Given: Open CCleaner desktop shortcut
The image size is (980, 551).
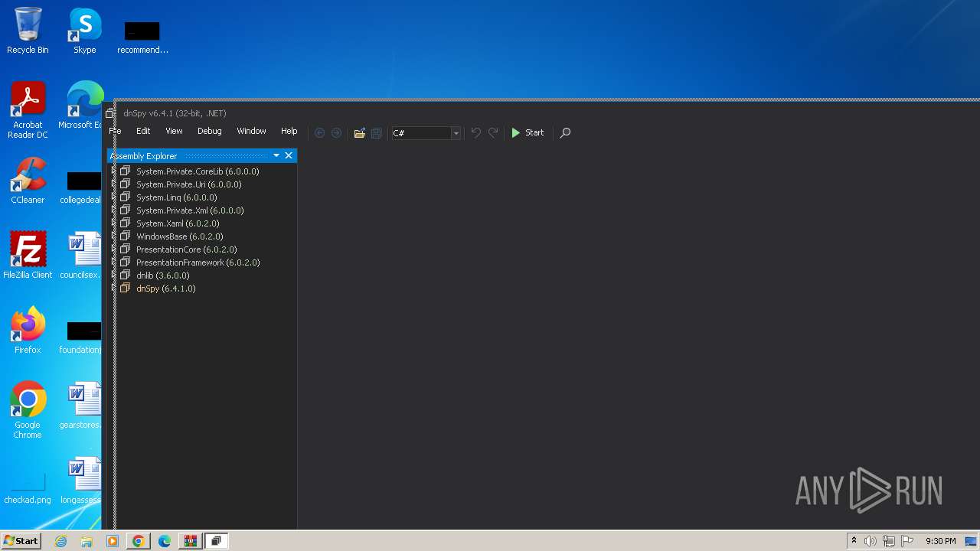Looking at the screenshot, I should (x=28, y=181).
